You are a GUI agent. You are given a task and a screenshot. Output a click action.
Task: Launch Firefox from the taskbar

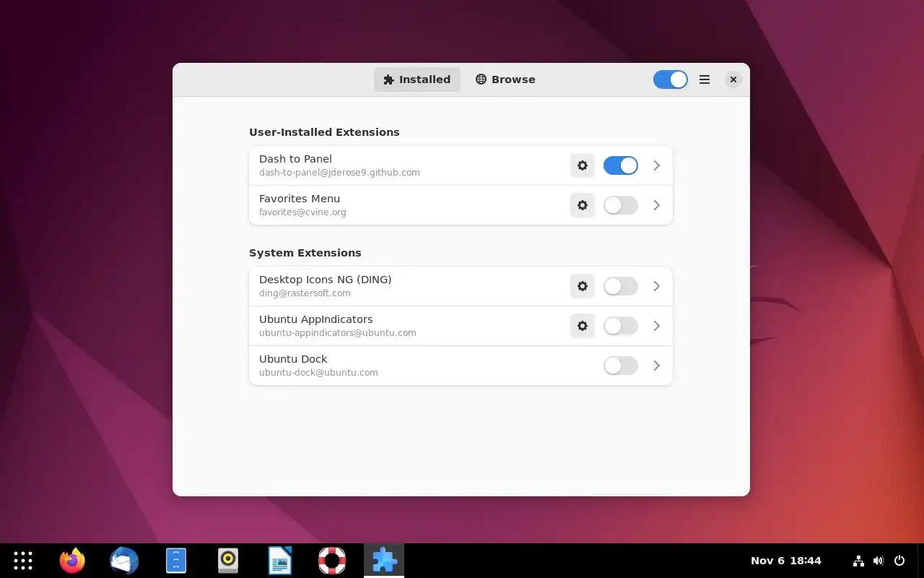point(72,561)
